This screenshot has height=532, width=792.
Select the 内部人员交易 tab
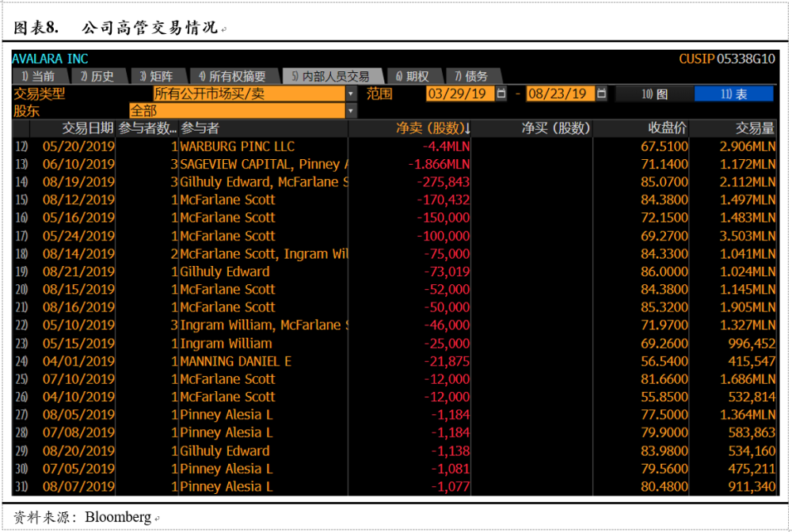point(332,76)
